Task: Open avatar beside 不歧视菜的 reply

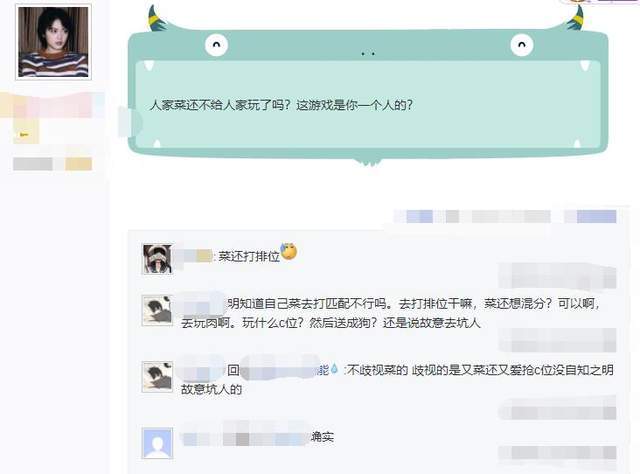Action: [157, 377]
